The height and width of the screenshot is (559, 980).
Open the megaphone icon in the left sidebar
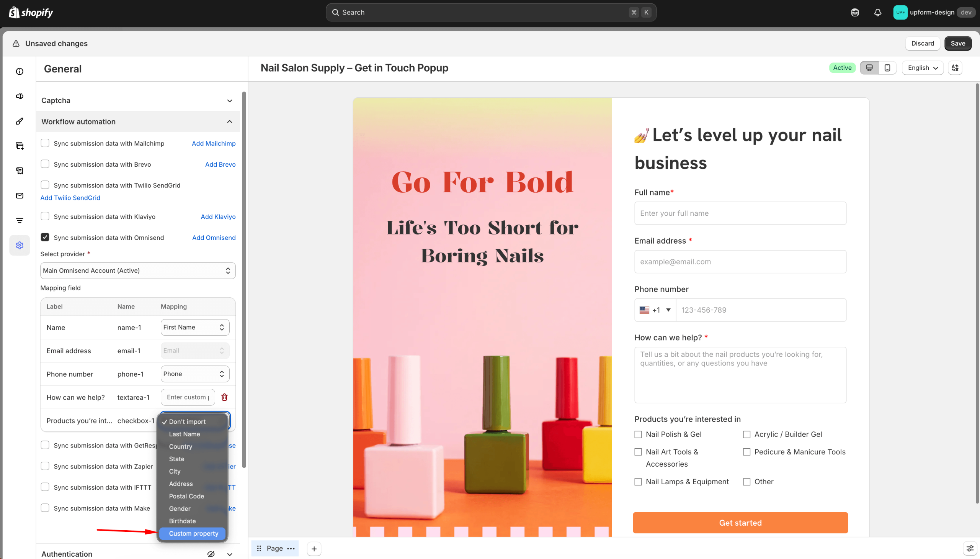click(20, 97)
